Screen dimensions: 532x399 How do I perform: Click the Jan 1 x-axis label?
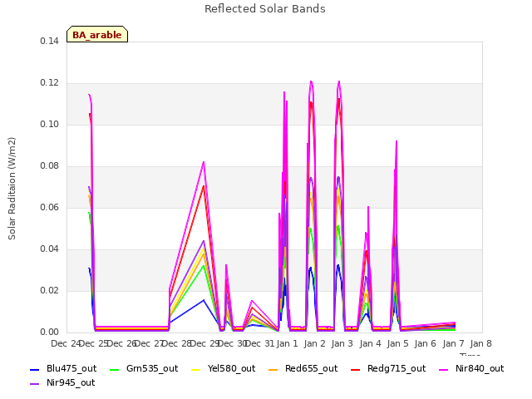(287, 343)
